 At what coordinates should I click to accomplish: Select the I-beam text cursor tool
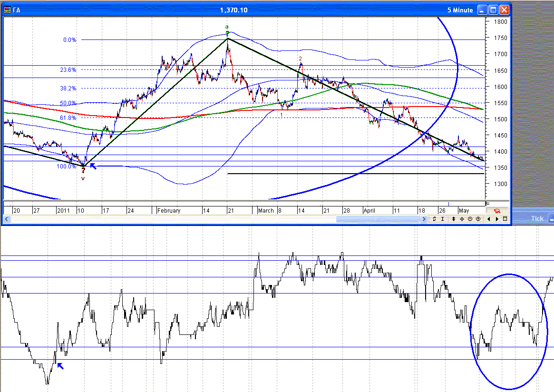tap(443, 219)
